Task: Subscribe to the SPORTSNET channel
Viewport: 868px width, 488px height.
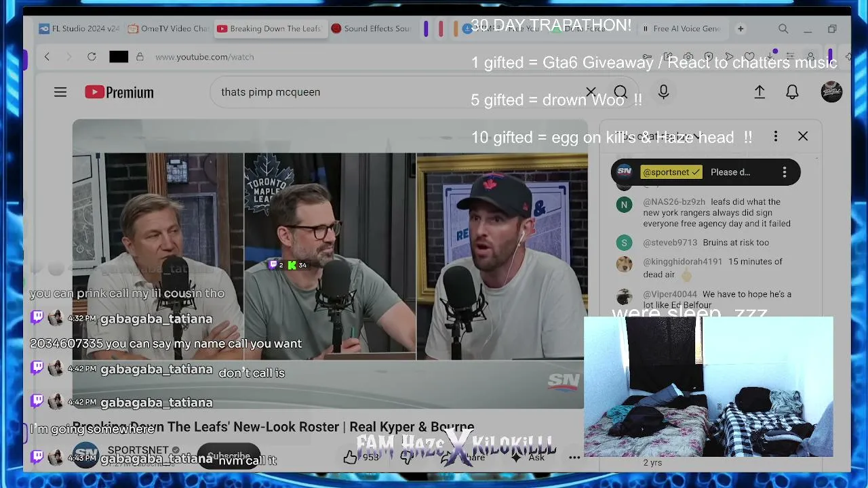Action: [229, 457]
